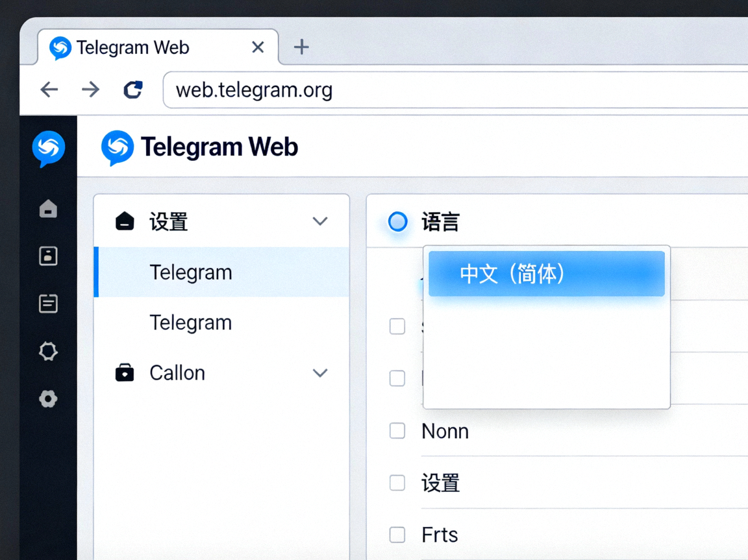Click the filled settings gear at sidebar bottom
Screen dimensions: 748x560
(48, 399)
